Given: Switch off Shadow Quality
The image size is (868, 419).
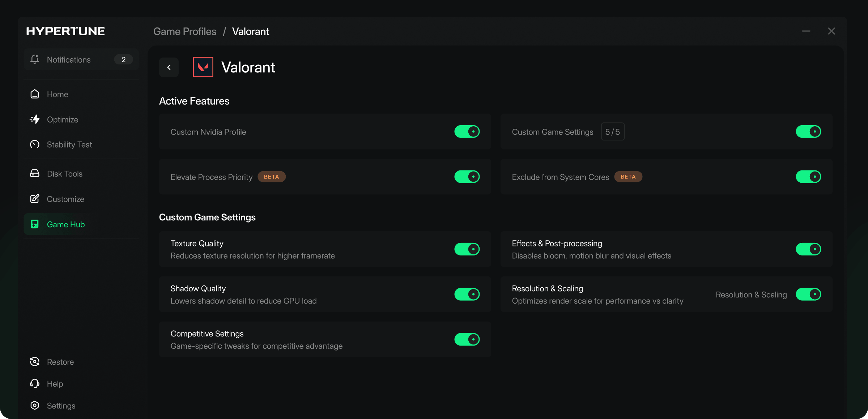Looking at the screenshot, I should pyautogui.click(x=467, y=295).
